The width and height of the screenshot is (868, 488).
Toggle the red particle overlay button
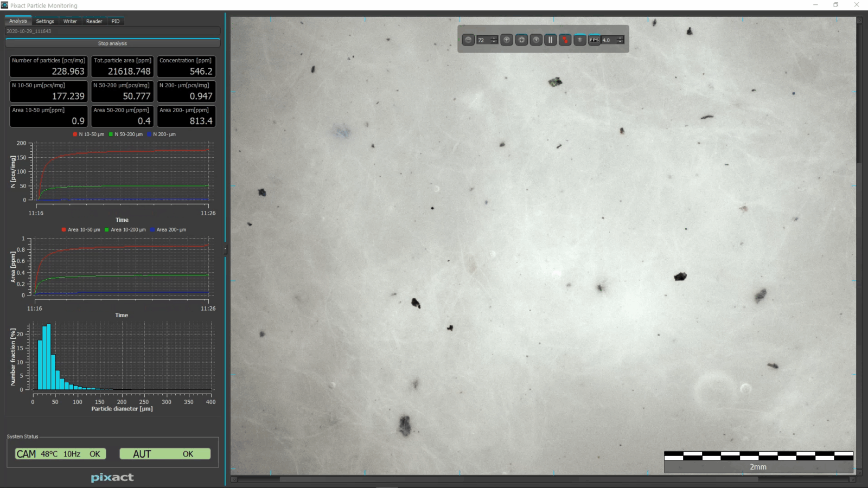565,40
